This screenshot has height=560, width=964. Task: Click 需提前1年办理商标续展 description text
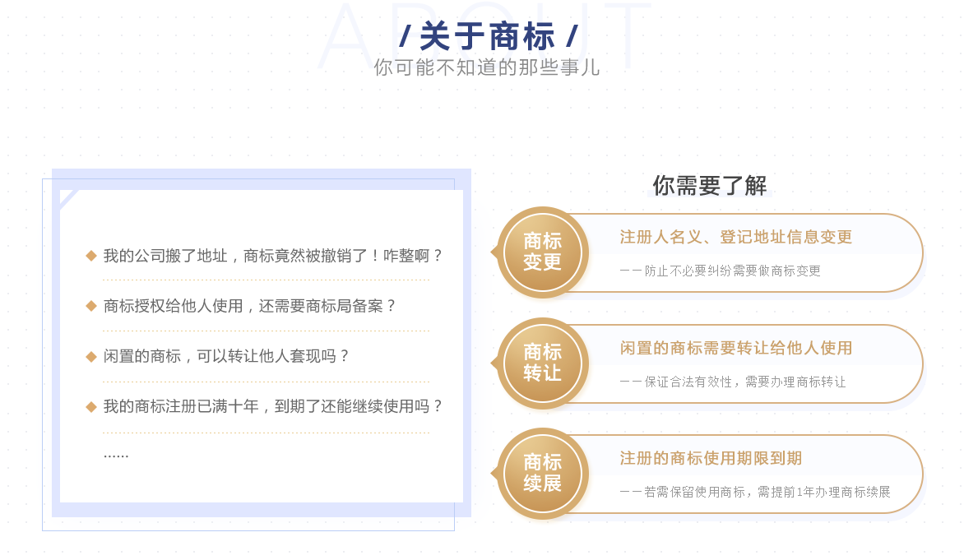(755, 492)
